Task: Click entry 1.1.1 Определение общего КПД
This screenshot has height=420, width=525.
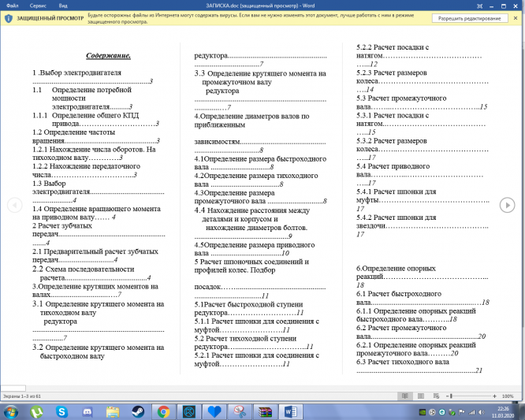Action: pos(85,116)
